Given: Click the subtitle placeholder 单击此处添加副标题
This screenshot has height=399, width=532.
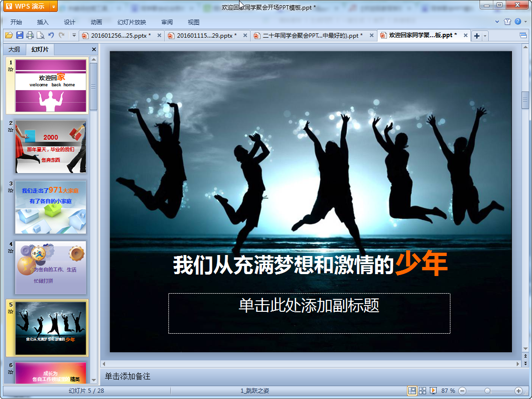Looking at the screenshot, I should (x=309, y=313).
